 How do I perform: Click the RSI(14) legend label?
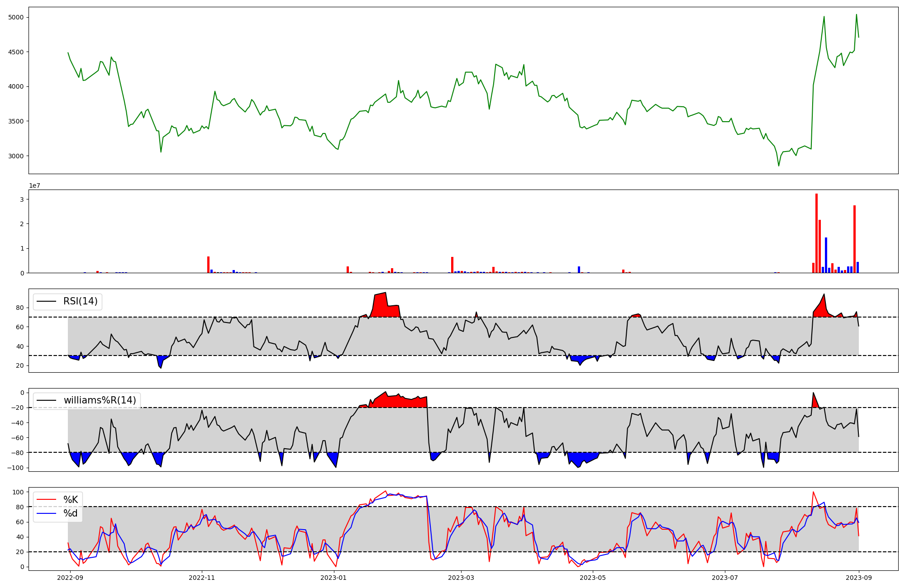[x=80, y=301]
